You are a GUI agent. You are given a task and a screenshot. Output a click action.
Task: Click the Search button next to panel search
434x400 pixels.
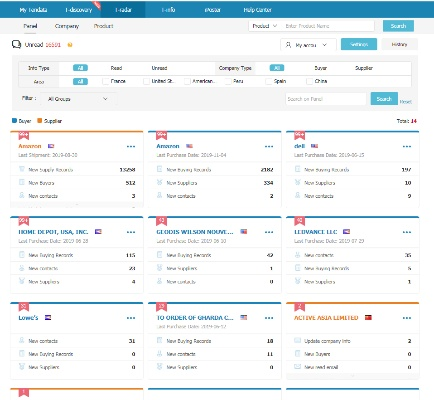384,99
